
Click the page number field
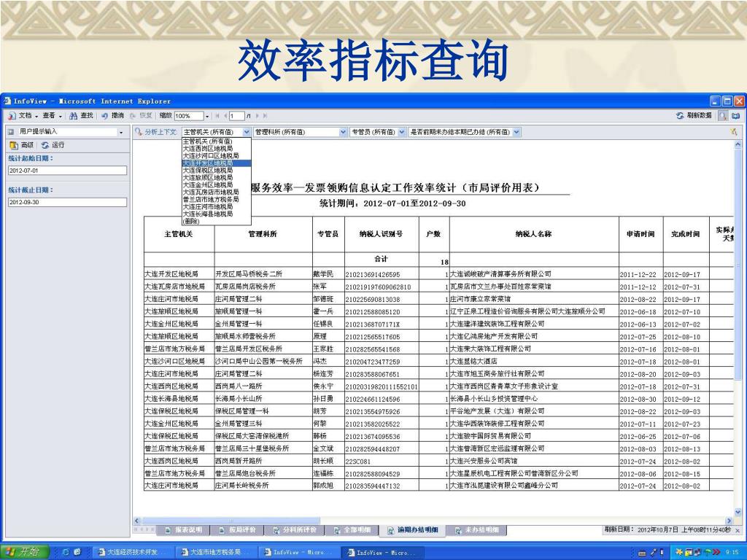tap(237, 116)
